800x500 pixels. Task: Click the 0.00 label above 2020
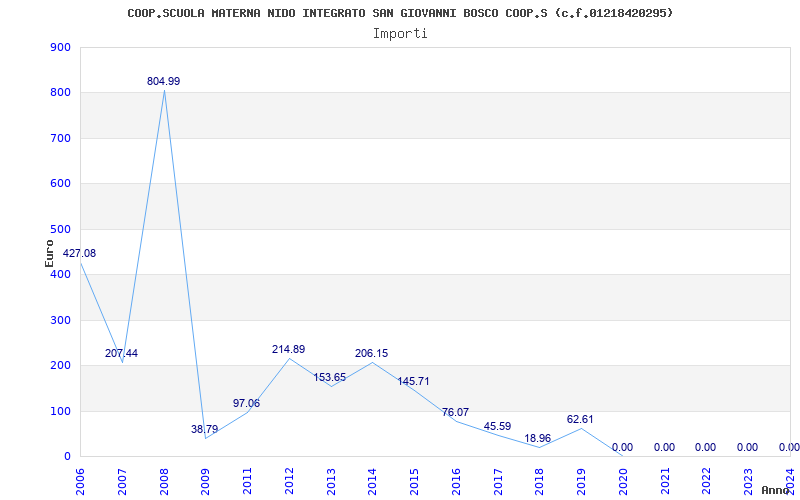pyautogui.click(x=622, y=447)
